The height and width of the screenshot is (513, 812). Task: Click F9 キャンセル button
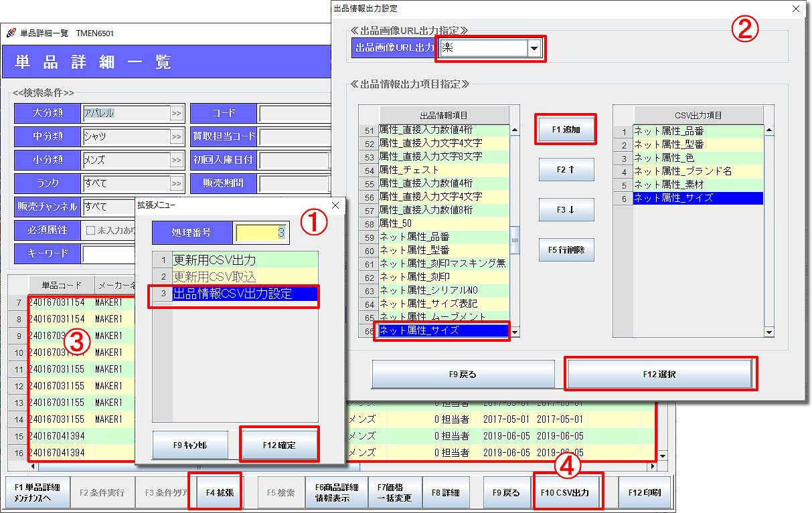pos(190,444)
